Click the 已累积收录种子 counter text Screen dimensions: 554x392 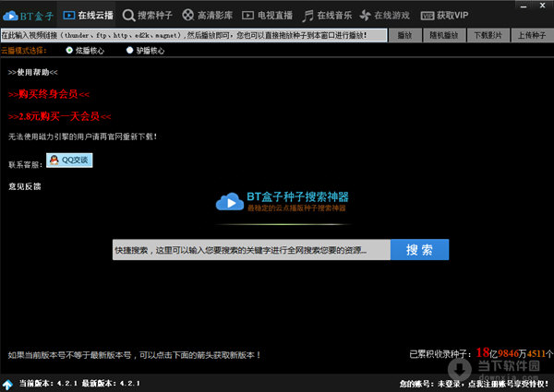click(x=481, y=353)
